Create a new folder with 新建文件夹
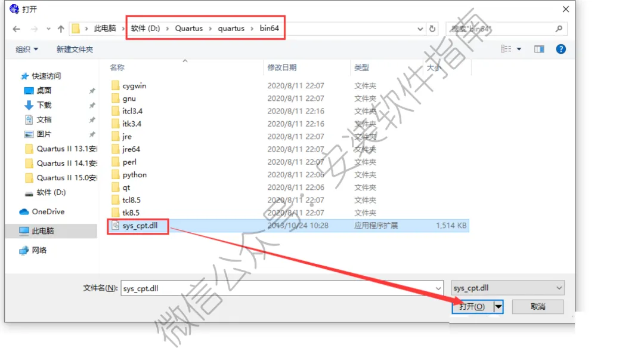The height and width of the screenshot is (354, 644). [75, 50]
